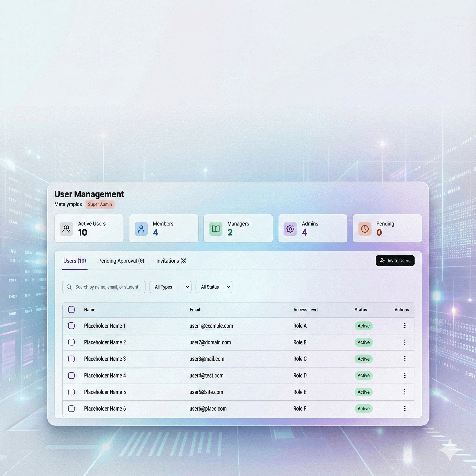Click the Managers book icon
Image resolution: width=476 pixels, height=476 pixels.
pos(216,229)
